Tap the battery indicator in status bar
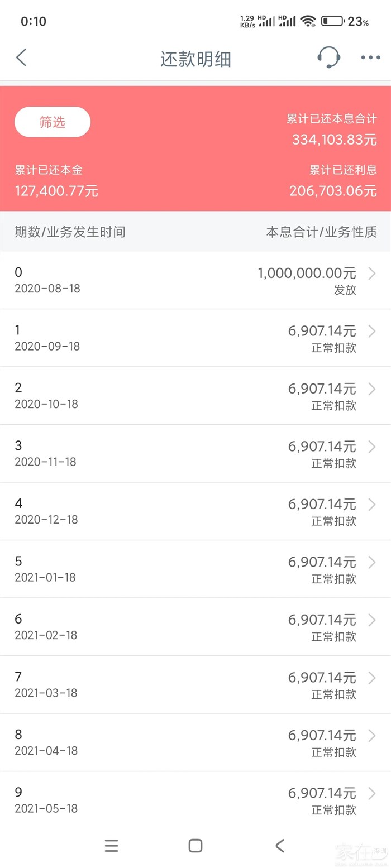This screenshot has width=391, height=868. click(332, 22)
